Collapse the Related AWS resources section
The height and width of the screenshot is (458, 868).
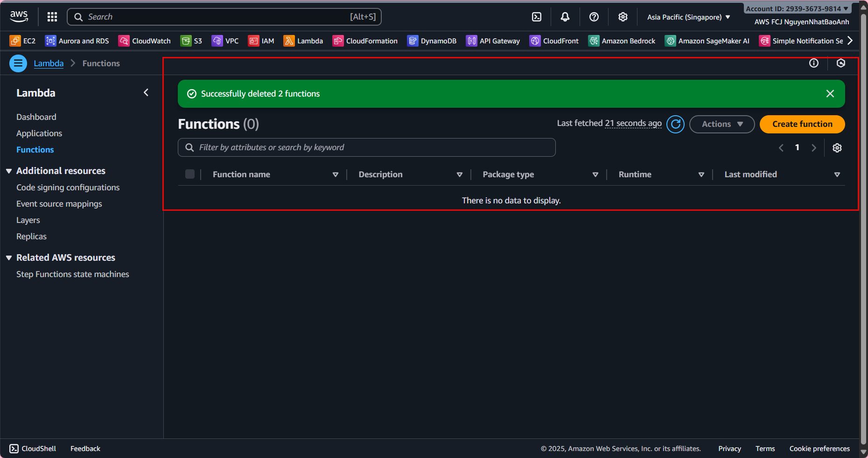[x=9, y=258]
